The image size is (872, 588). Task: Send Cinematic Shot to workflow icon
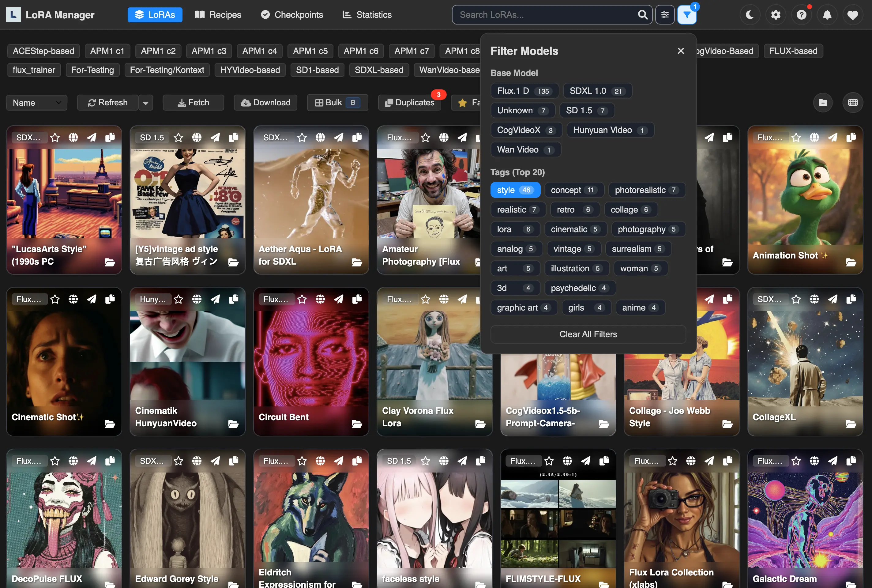click(92, 299)
